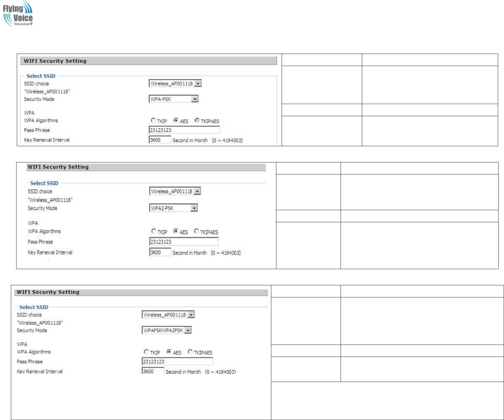The width and height of the screenshot is (504, 420).
Task: Select AES radio button in WPA2-PSK panel
Action: pyautogui.click(x=176, y=231)
